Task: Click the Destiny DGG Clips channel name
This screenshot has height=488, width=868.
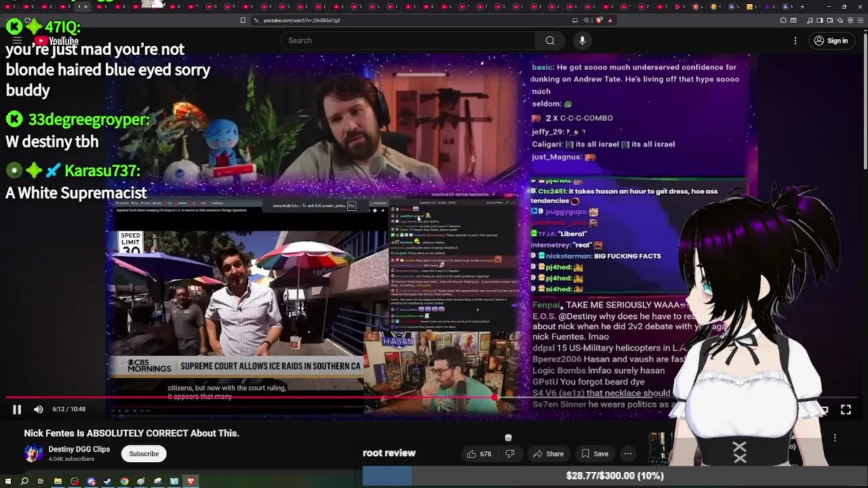Action: click(x=79, y=449)
